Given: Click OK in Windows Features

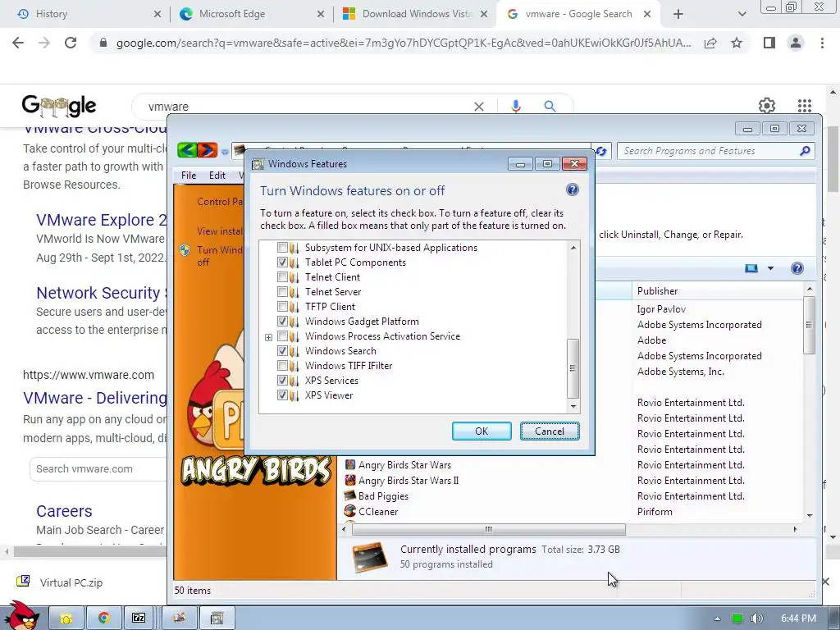Looking at the screenshot, I should (482, 431).
